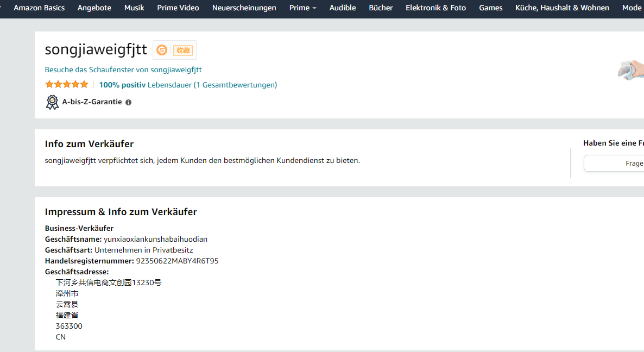The image size is (644, 352).
Task: Click the Info zum Verkäufer heading
Action: tap(89, 144)
